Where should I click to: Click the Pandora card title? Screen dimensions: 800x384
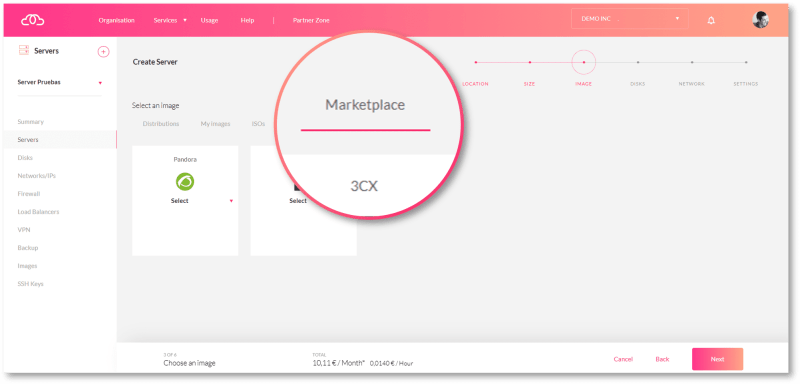pyautogui.click(x=185, y=160)
